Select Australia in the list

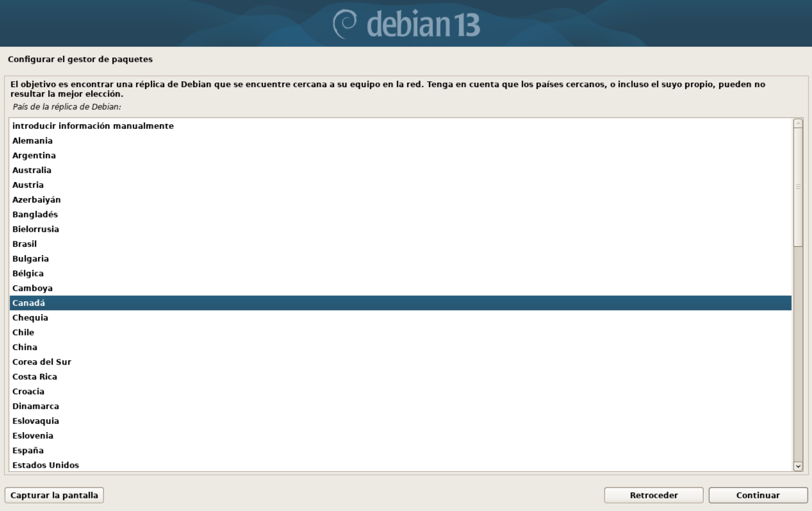point(401,170)
